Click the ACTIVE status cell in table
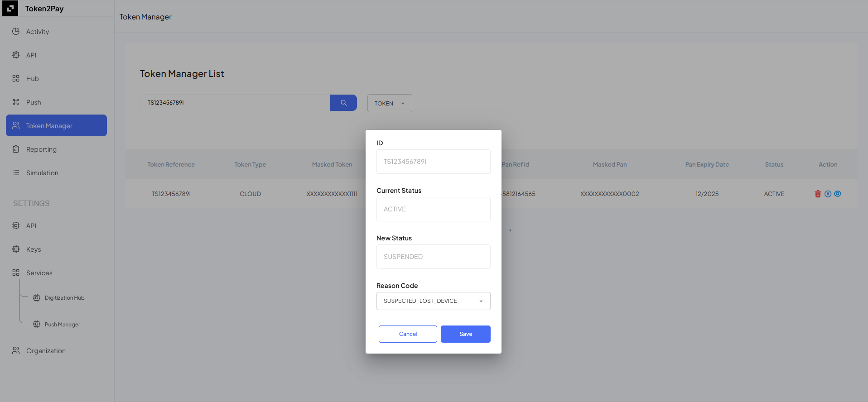This screenshot has width=868, height=402. (774, 194)
